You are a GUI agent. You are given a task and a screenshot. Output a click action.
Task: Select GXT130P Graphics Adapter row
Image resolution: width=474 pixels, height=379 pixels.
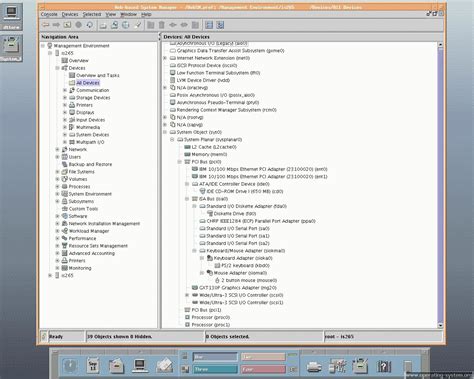pos(238,288)
